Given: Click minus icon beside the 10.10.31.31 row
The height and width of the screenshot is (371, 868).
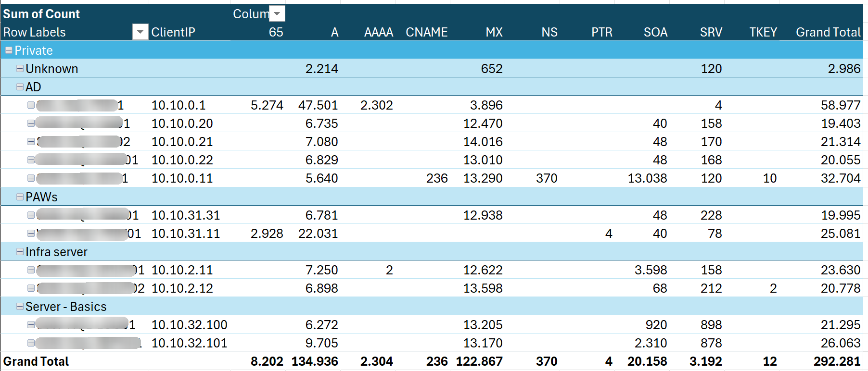Looking at the screenshot, I should (x=31, y=215).
